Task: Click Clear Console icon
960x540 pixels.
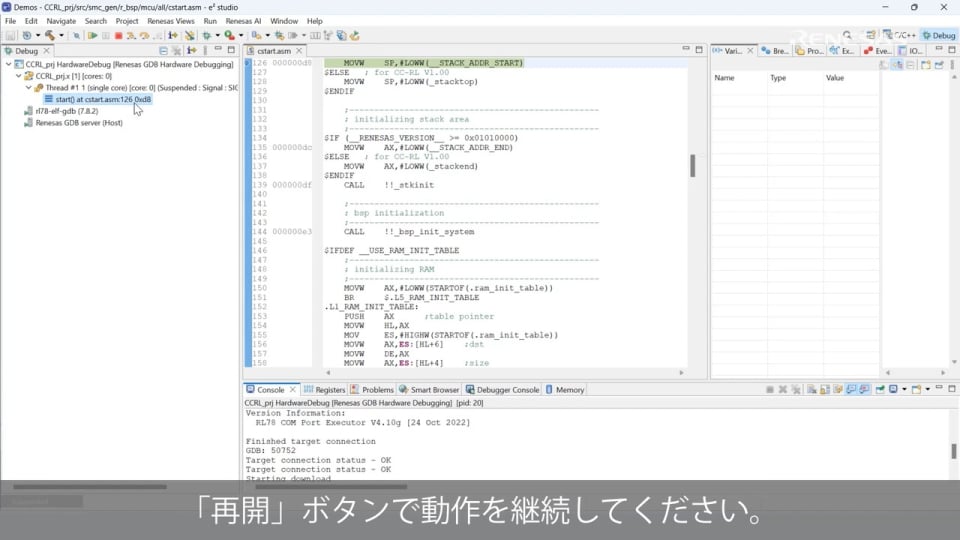Action: pos(812,389)
